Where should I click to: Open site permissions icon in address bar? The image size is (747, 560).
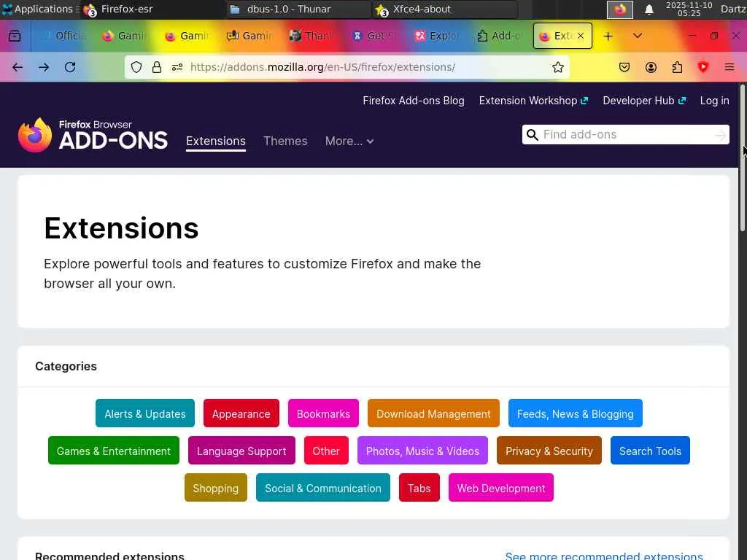[x=177, y=67]
